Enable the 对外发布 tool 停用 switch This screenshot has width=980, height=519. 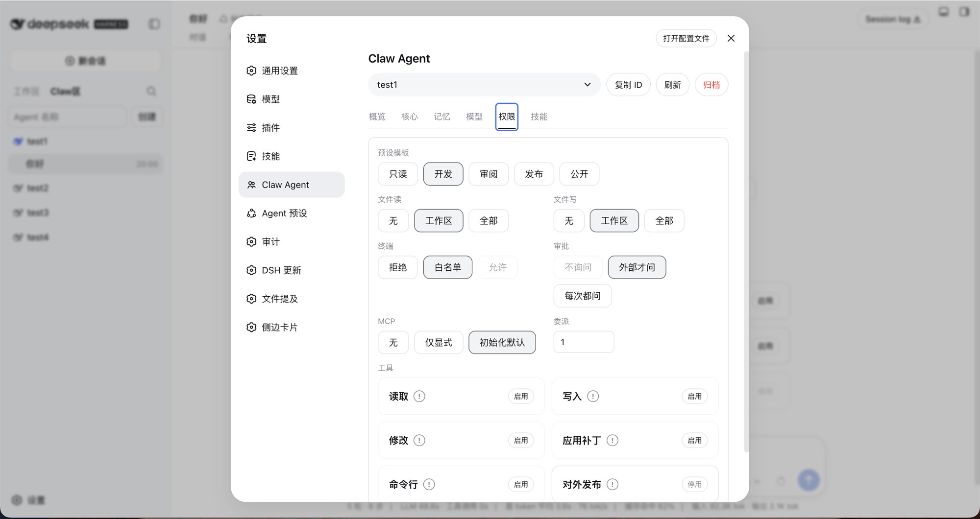click(694, 484)
